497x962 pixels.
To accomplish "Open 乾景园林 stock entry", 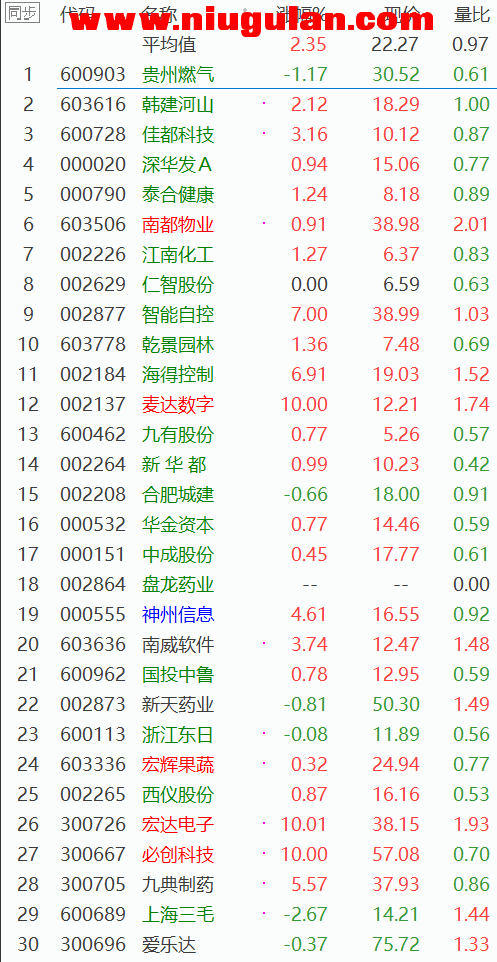I will pyautogui.click(x=178, y=345).
